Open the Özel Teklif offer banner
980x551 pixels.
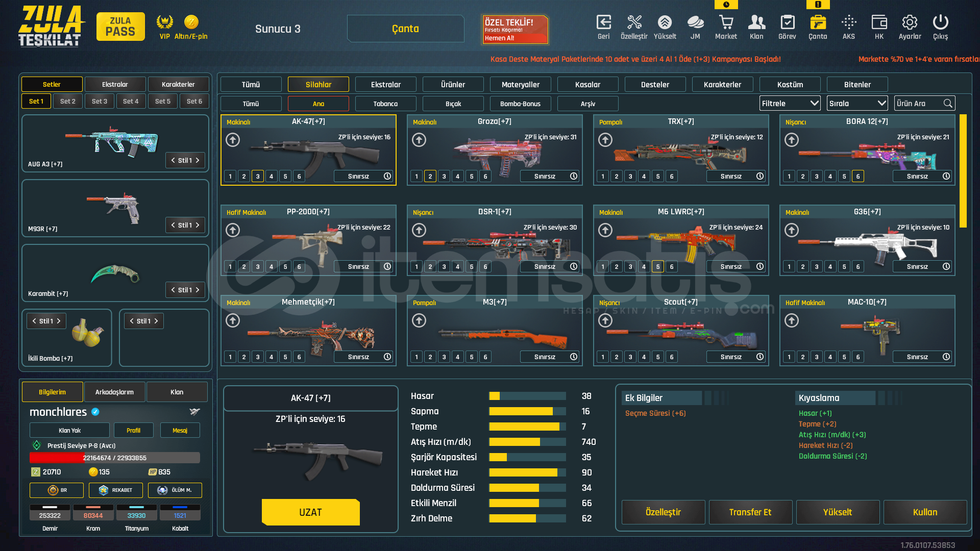pyautogui.click(x=516, y=29)
